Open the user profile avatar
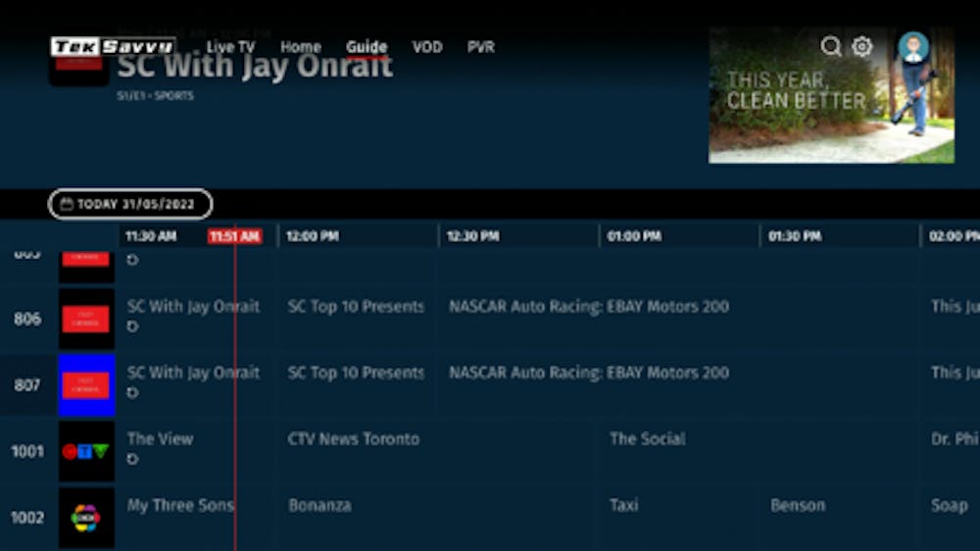 click(x=913, y=47)
